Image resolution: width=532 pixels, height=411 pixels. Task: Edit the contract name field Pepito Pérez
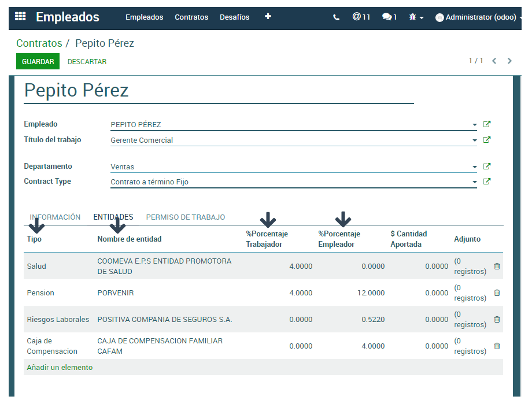[x=219, y=91]
